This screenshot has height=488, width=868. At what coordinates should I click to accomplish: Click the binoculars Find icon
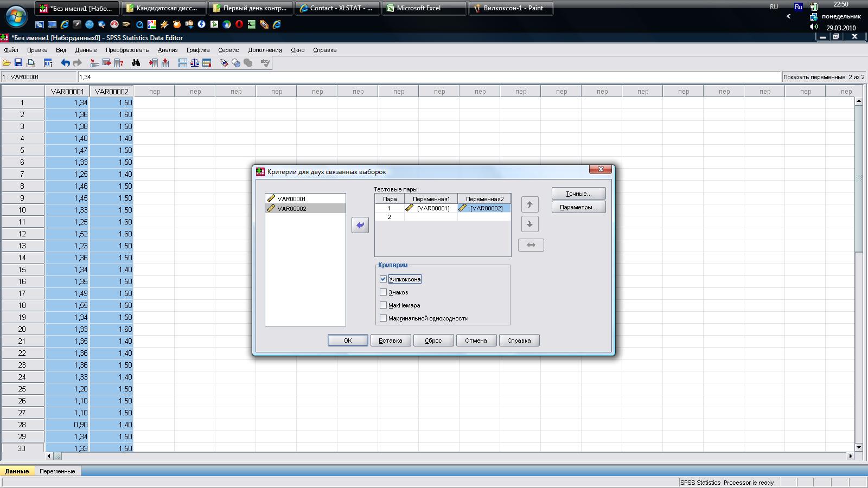(136, 63)
